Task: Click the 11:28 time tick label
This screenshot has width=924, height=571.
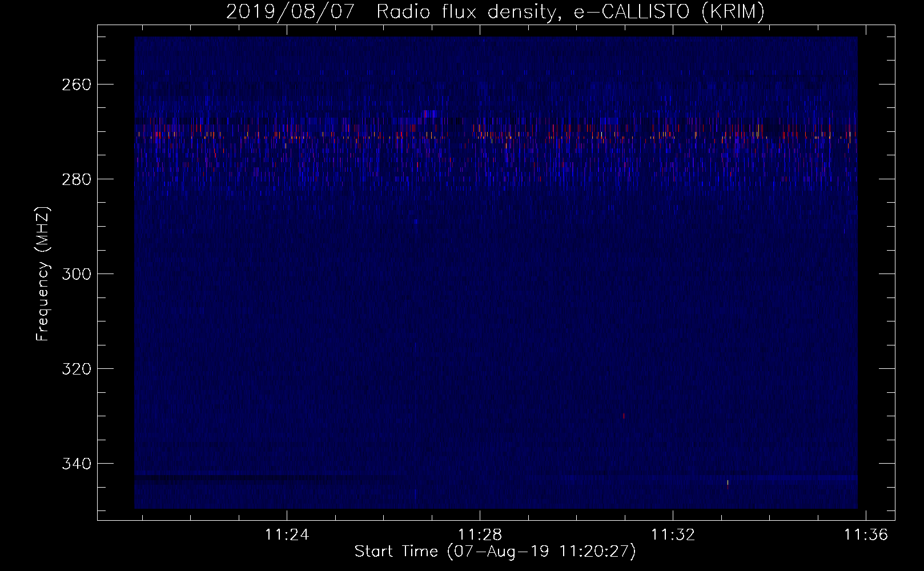Action: (480, 535)
